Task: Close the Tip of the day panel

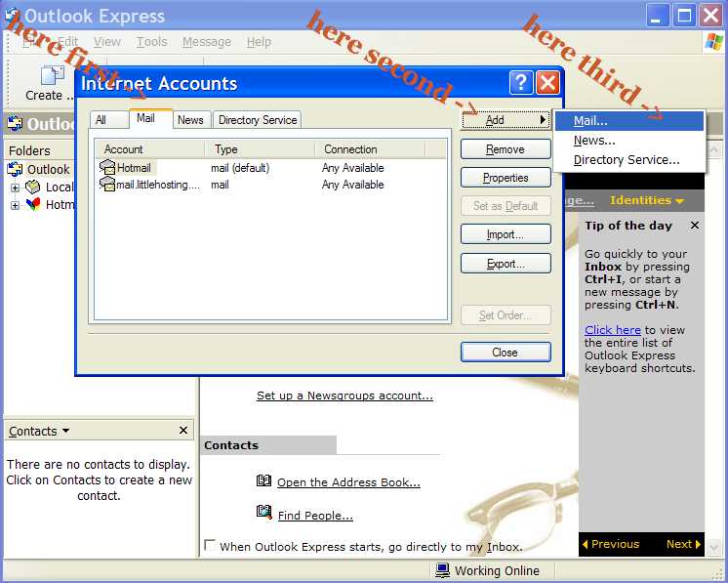Action: [694, 226]
